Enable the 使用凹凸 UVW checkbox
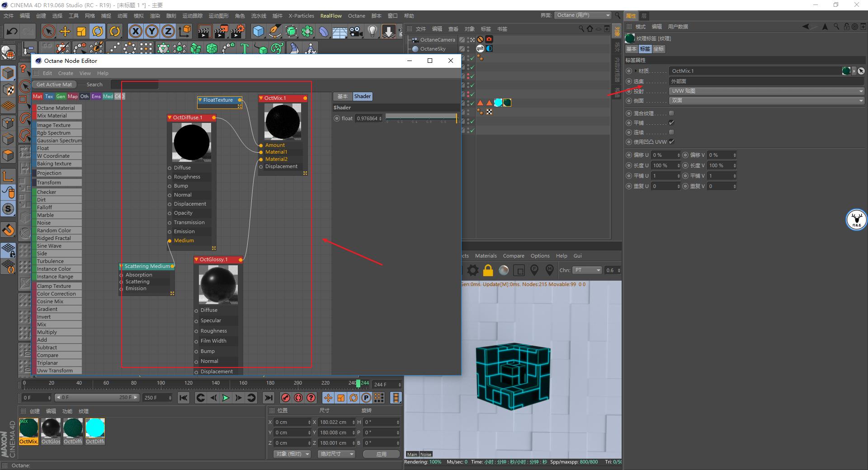 (x=672, y=141)
